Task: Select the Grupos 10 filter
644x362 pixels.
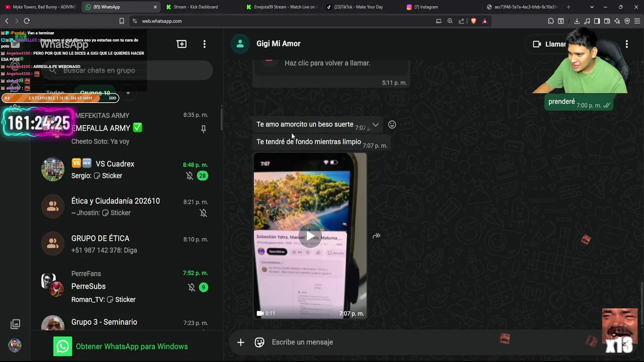Action: (95, 93)
